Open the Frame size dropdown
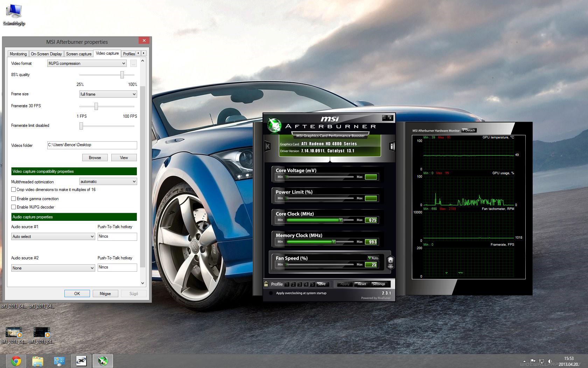Image resolution: width=588 pixels, height=368 pixels. [x=108, y=94]
